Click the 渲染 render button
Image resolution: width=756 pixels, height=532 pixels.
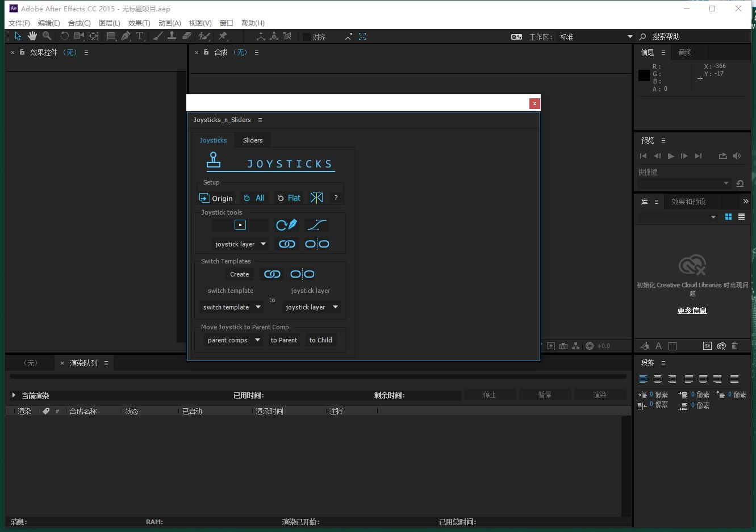tap(600, 395)
